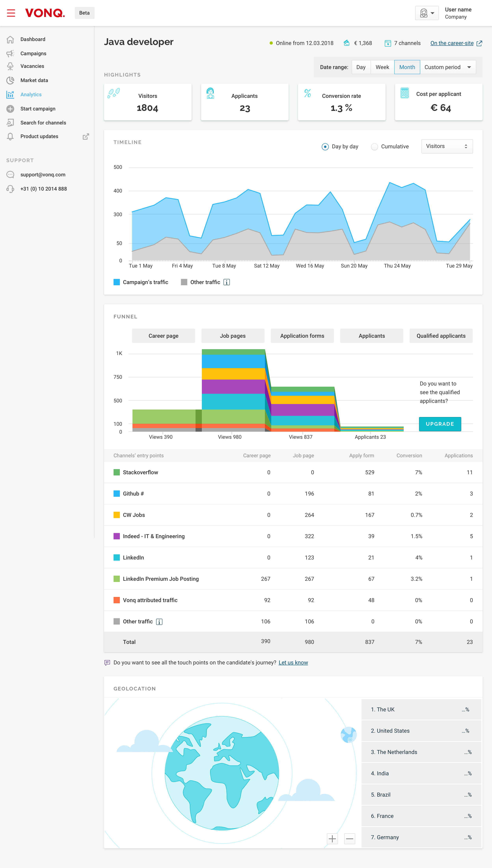The image size is (492, 868).
Task: Open Product updates via the external-link icon
Action: (x=86, y=136)
